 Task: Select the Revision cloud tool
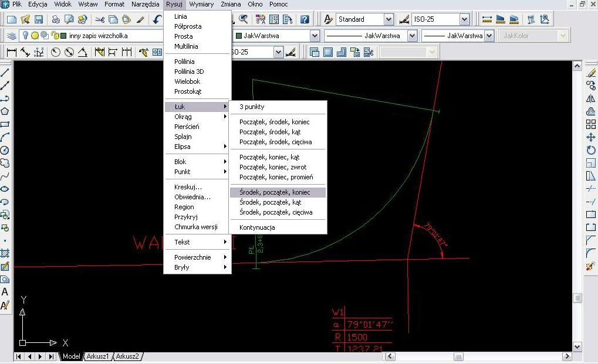point(5,163)
